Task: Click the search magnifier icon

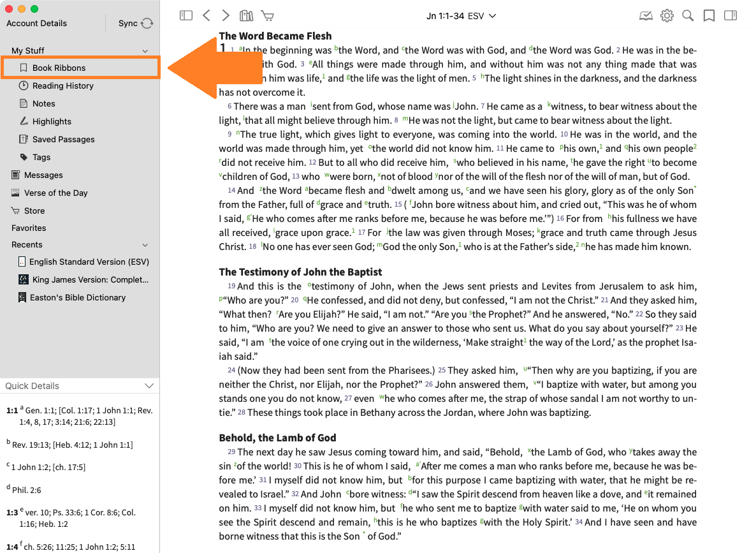Action: click(688, 15)
